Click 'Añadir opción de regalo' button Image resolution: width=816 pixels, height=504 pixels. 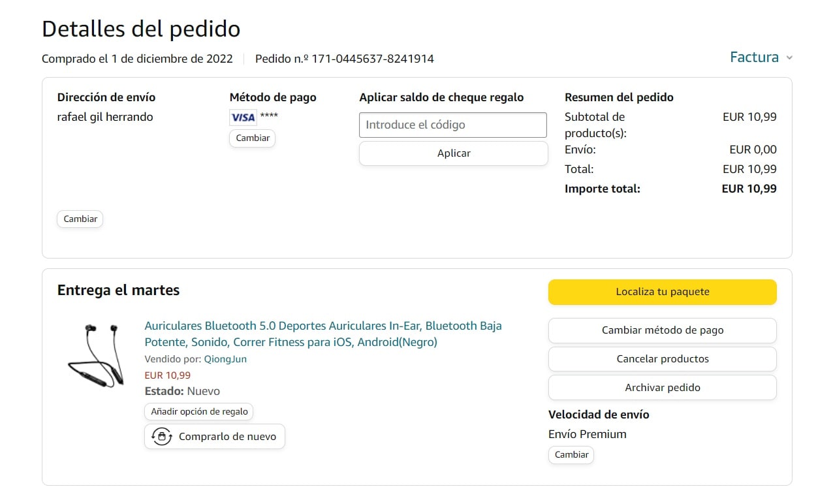tap(199, 412)
